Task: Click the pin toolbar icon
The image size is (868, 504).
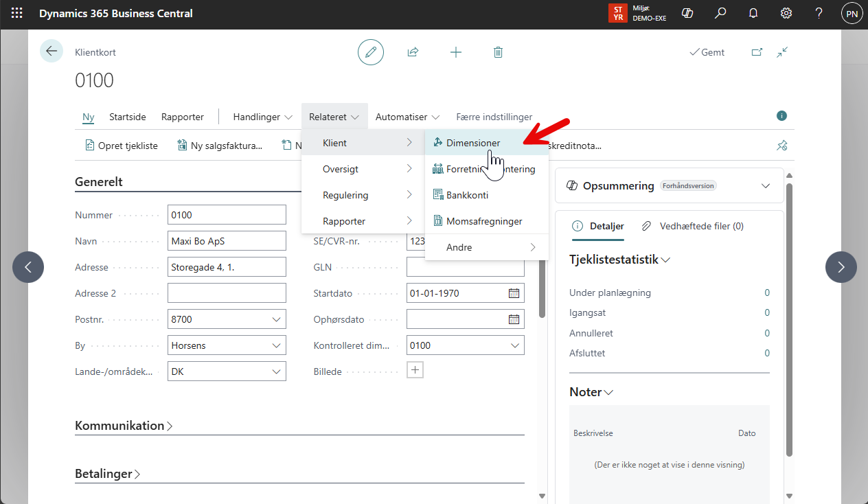Action: [781, 146]
